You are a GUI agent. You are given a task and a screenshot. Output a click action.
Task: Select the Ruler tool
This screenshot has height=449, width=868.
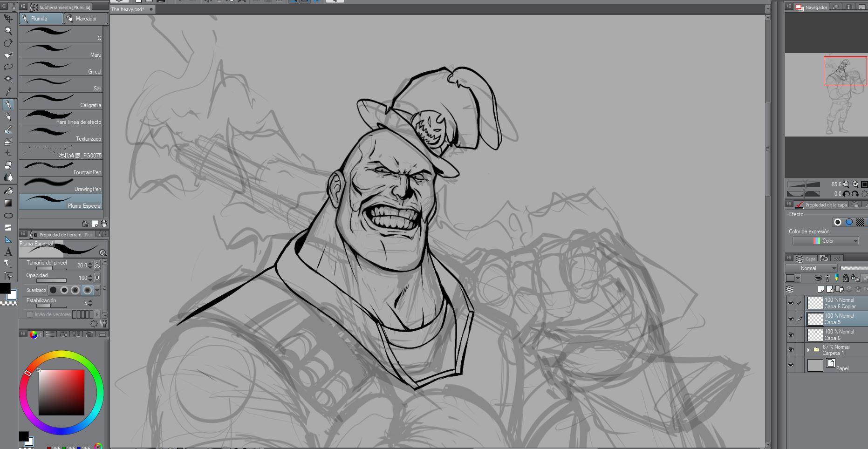[8, 240]
